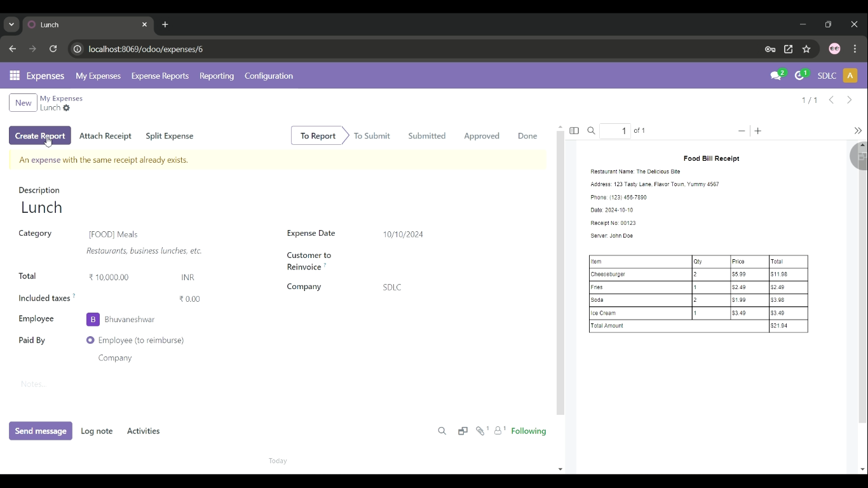Open the SDLC company switcher
The image size is (868, 488).
coord(827,76)
